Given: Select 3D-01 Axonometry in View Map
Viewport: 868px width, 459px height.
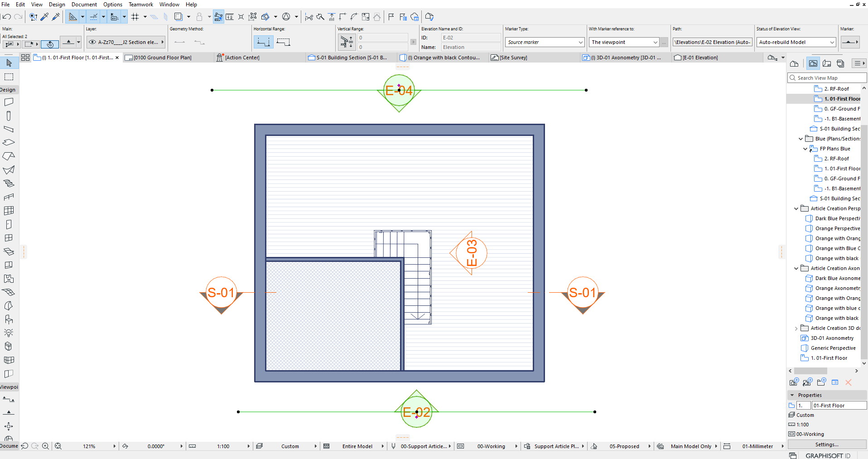Looking at the screenshot, I should point(832,338).
